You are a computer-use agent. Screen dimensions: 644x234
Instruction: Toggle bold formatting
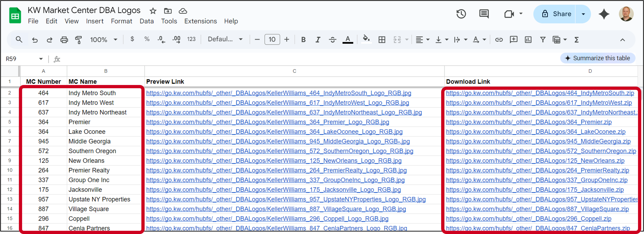(x=303, y=40)
